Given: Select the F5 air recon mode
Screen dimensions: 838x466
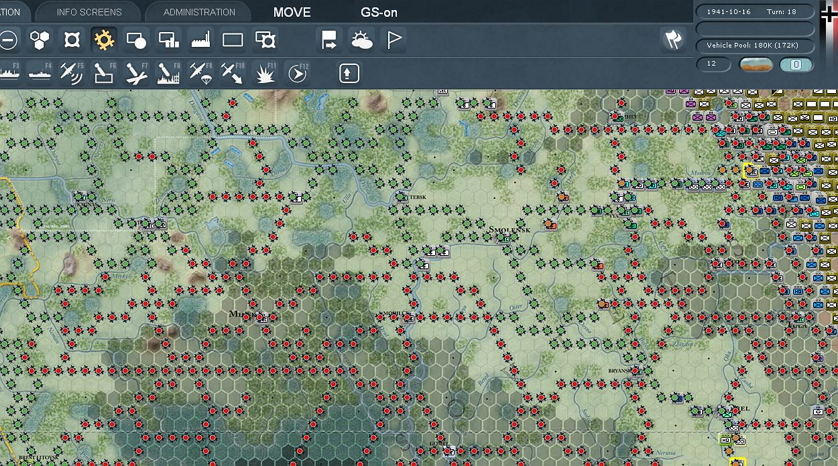Looking at the screenshot, I should [x=72, y=73].
